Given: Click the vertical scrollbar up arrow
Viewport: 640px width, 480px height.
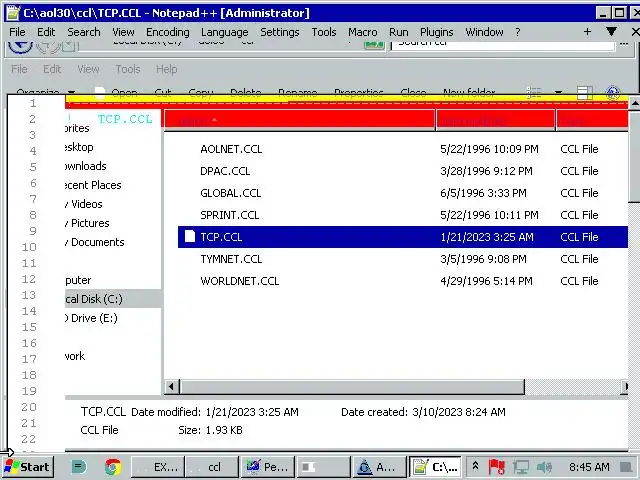Looking at the screenshot, I should (x=634, y=104).
